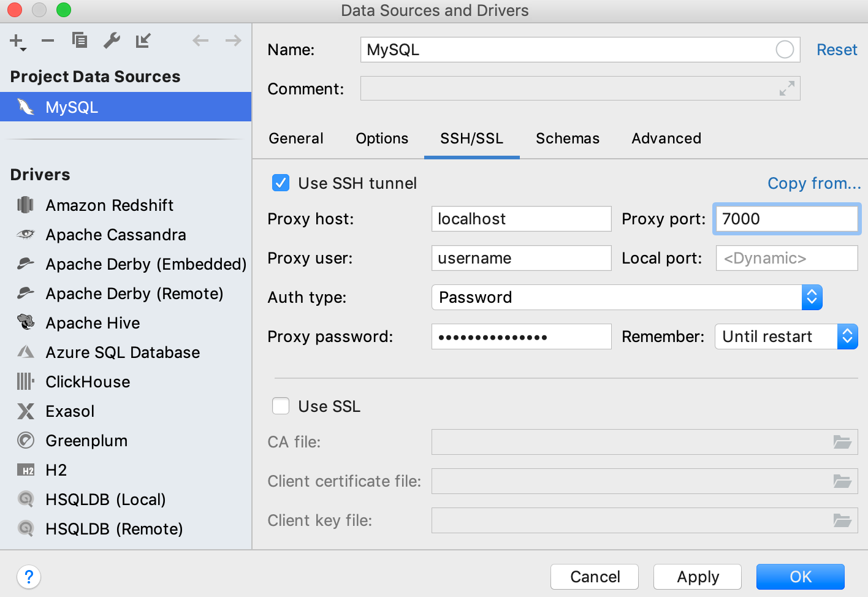Screen dimensions: 868x597
Task: Click the MySQL dolphin icon
Action: click(26, 107)
